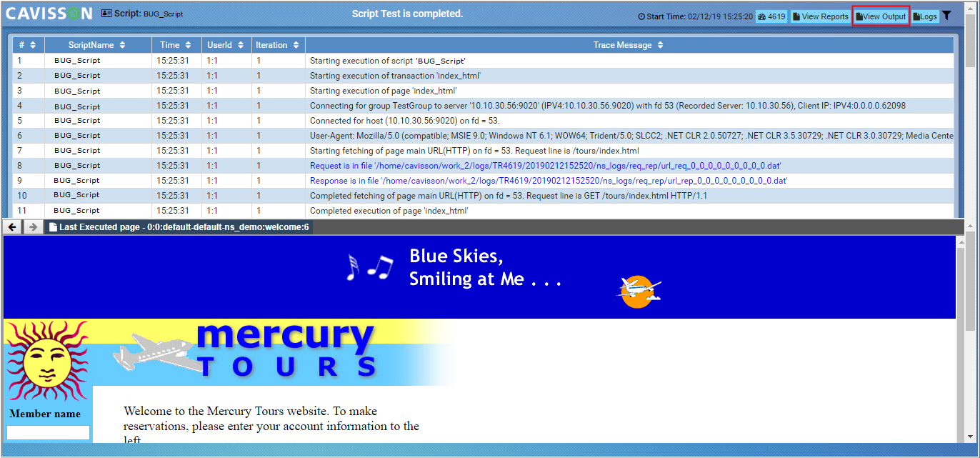Click the filter funnel icon
980x458 pixels.
946,16
